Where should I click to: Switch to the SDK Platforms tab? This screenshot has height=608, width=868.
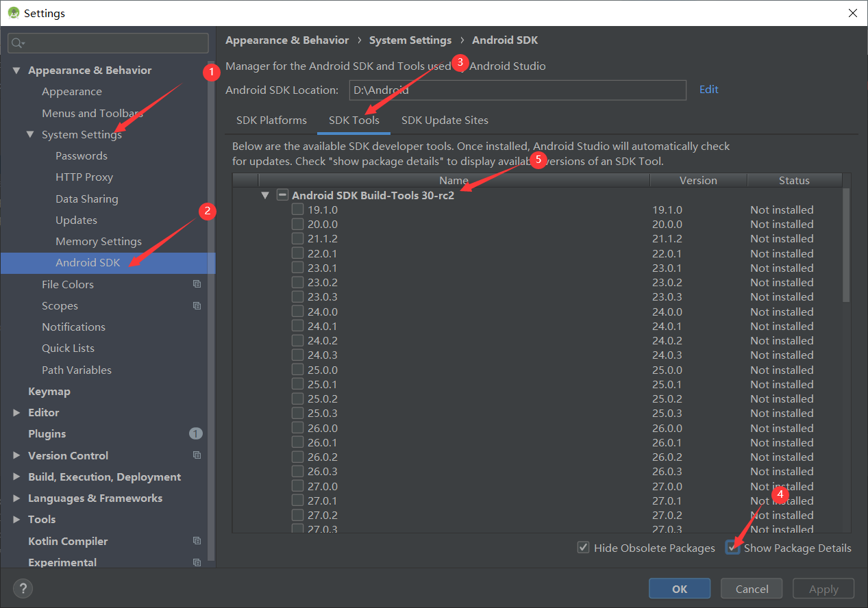click(271, 121)
